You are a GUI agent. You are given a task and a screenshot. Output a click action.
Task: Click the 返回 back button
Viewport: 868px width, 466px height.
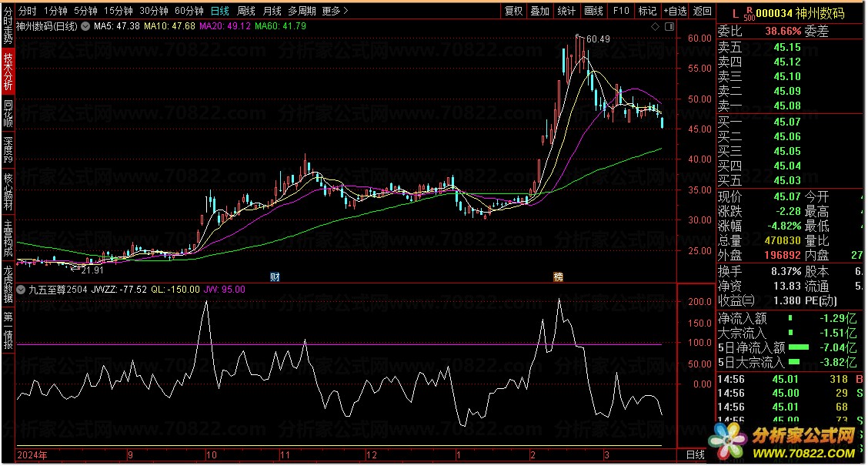click(702, 11)
